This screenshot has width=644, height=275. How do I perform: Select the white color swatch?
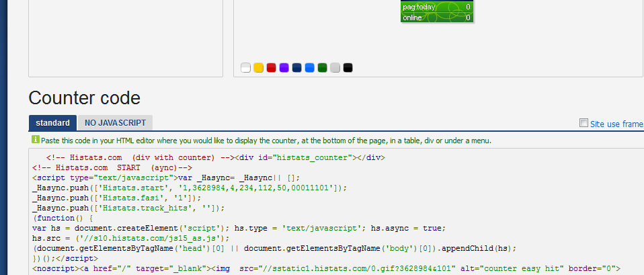(245, 68)
